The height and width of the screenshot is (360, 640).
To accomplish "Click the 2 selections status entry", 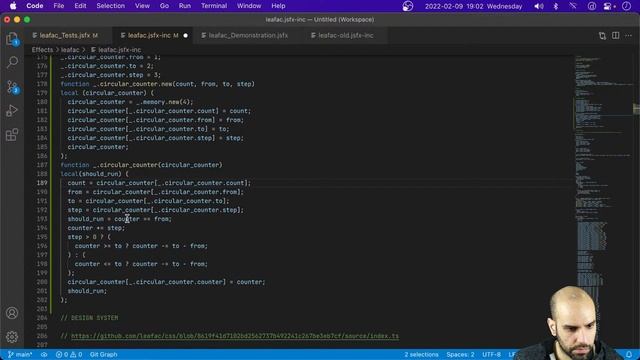I will point(421,354).
